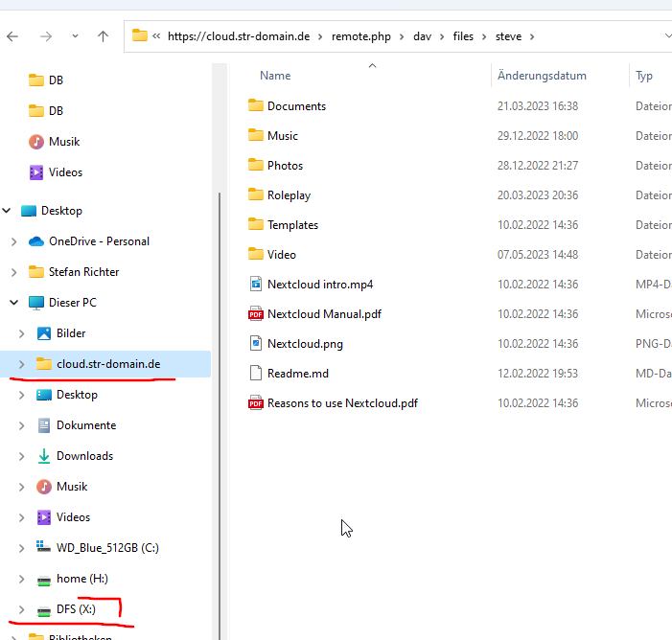Select Dokumente documents icon
Viewport: 672px width, 640px height.
(x=44, y=425)
